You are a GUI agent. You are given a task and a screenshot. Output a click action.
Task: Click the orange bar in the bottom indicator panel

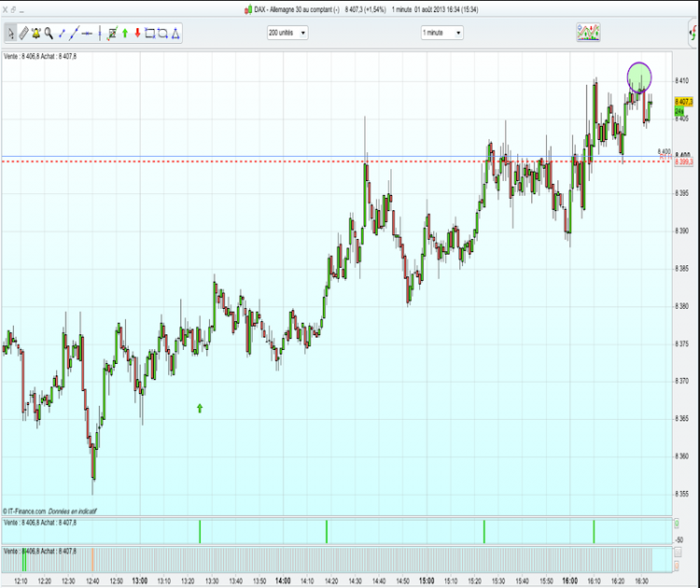(x=92, y=560)
